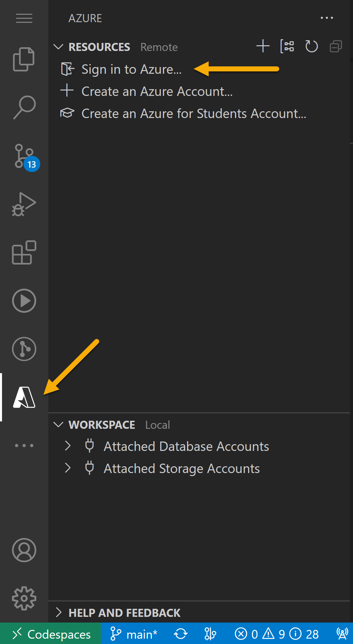
Task: Collapse the WORKSPACE section
Action: tap(58, 424)
